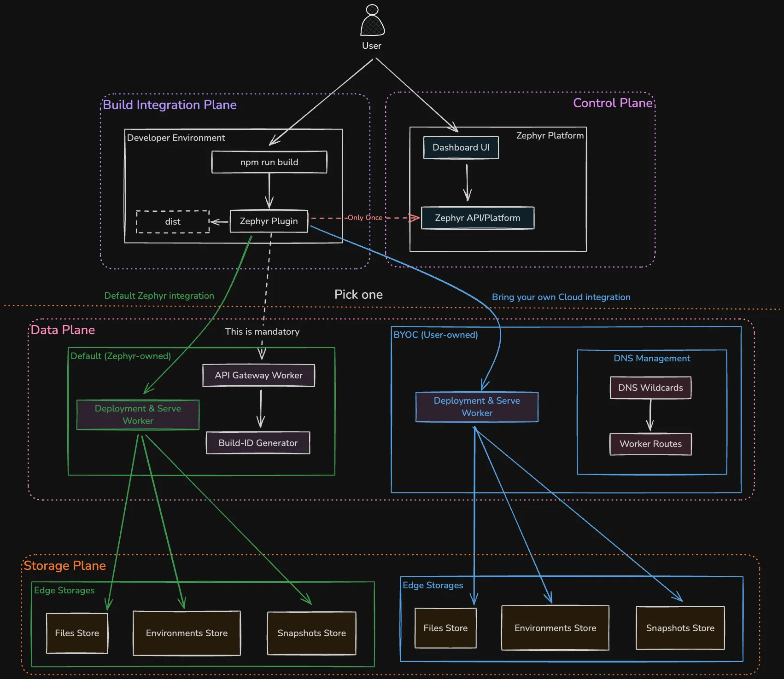
Task: Click the dist dashed box
Action: click(x=173, y=221)
